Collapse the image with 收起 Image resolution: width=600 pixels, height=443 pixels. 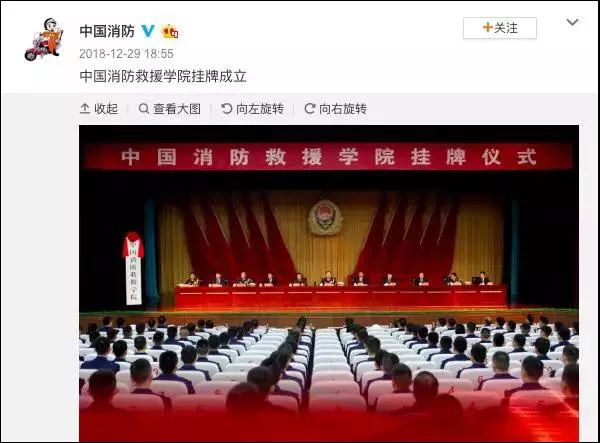pyautogui.click(x=99, y=109)
